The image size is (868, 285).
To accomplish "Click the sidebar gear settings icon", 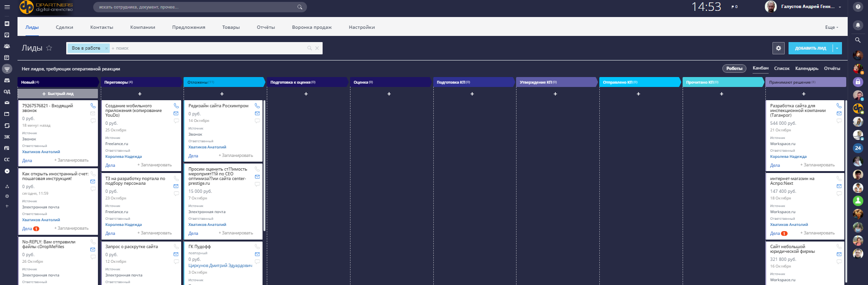I will click(x=7, y=196).
